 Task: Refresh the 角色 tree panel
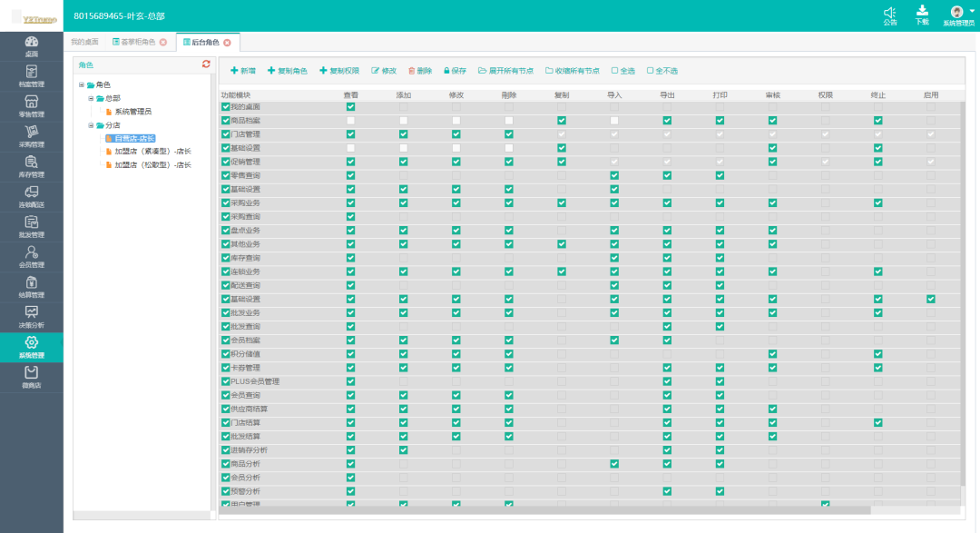click(x=206, y=64)
